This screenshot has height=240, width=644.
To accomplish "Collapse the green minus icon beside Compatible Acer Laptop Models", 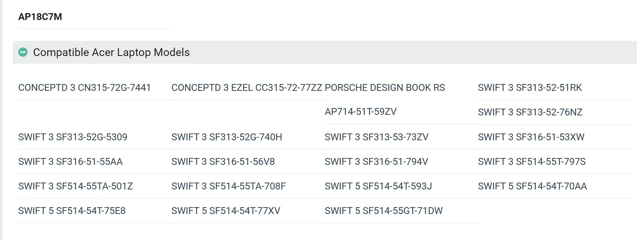I will coord(23,52).
